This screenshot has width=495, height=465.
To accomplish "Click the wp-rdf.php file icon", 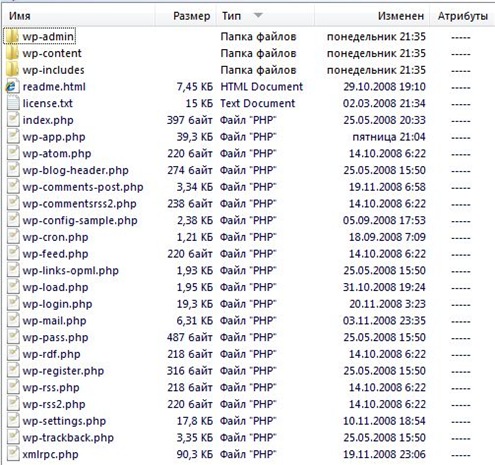I will 13,354.
